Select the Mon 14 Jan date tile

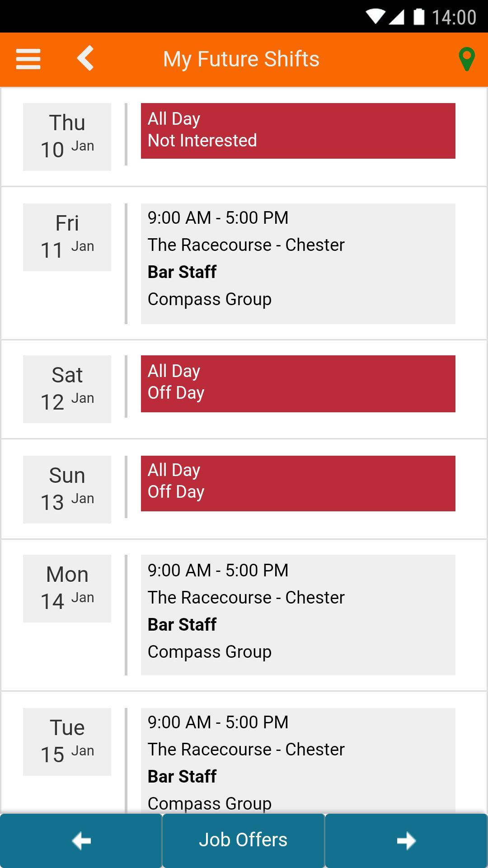click(x=67, y=588)
